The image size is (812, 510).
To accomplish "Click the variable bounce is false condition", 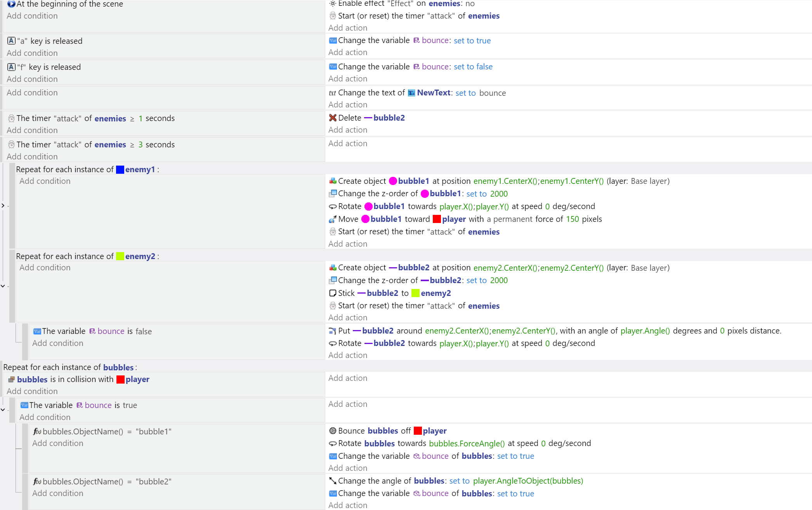I will [92, 331].
